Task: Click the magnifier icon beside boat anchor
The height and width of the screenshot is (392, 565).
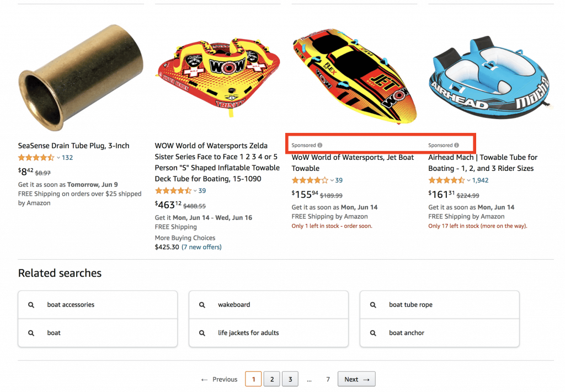Action: pos(373,332)
